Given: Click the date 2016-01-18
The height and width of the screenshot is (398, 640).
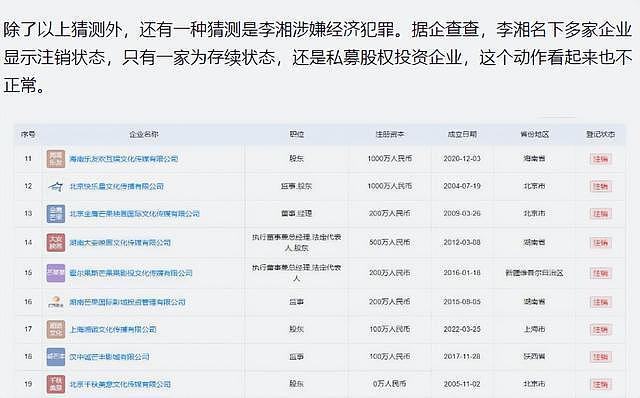Looking at the screenshot, I should click(462, 273).
